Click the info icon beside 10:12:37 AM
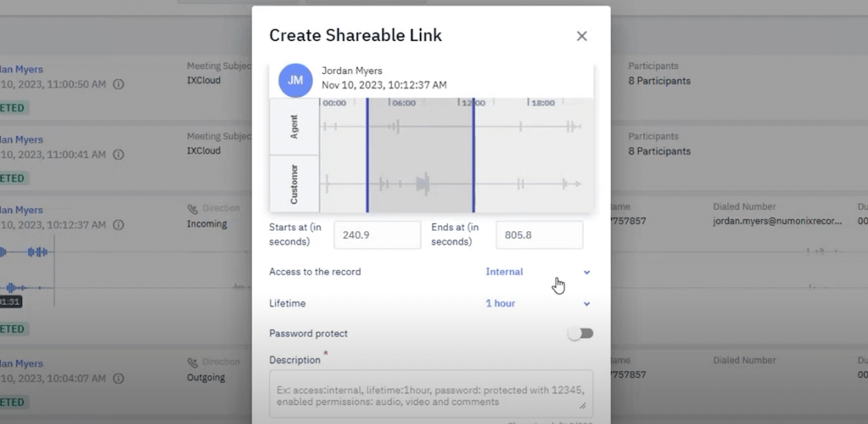 click(x=119, y=225)
